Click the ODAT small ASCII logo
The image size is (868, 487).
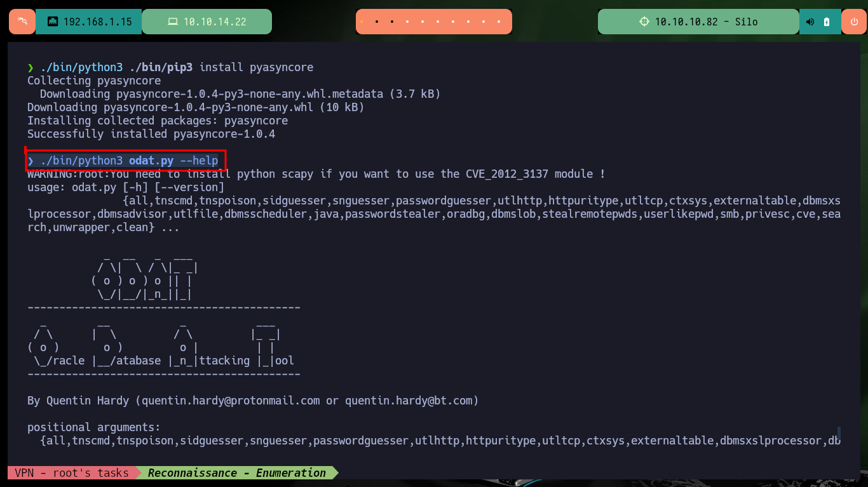tap(145, 277)
